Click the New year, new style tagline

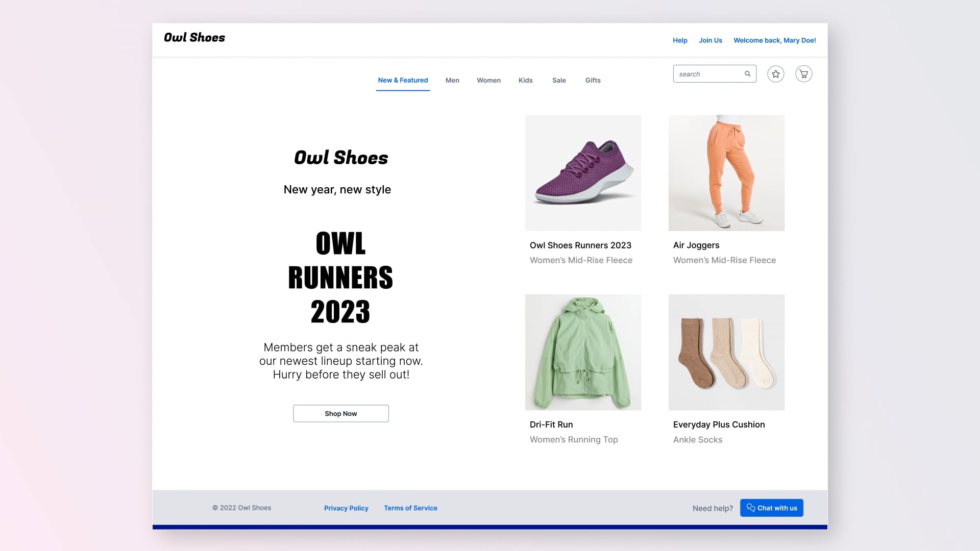337,190
